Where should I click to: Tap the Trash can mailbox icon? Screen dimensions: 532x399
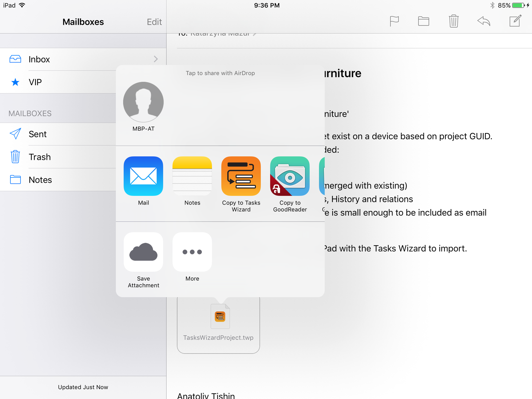pos(15,157)
